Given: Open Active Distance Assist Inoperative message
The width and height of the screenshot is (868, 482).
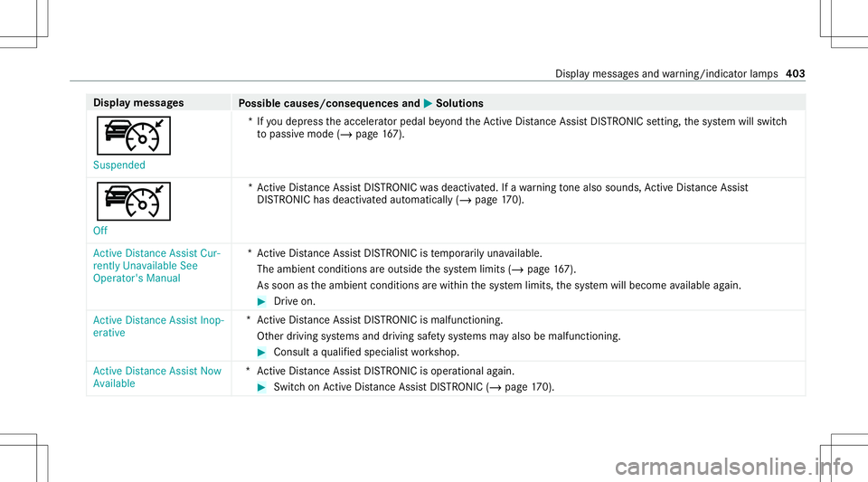Looking at the screenshot, I should click(x=158, y=326).
